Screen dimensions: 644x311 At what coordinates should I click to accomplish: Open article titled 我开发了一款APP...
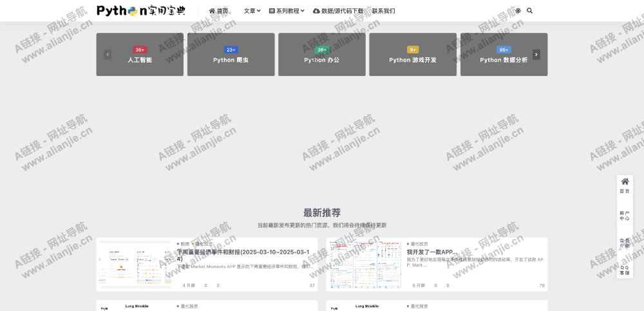pos(431,252)
